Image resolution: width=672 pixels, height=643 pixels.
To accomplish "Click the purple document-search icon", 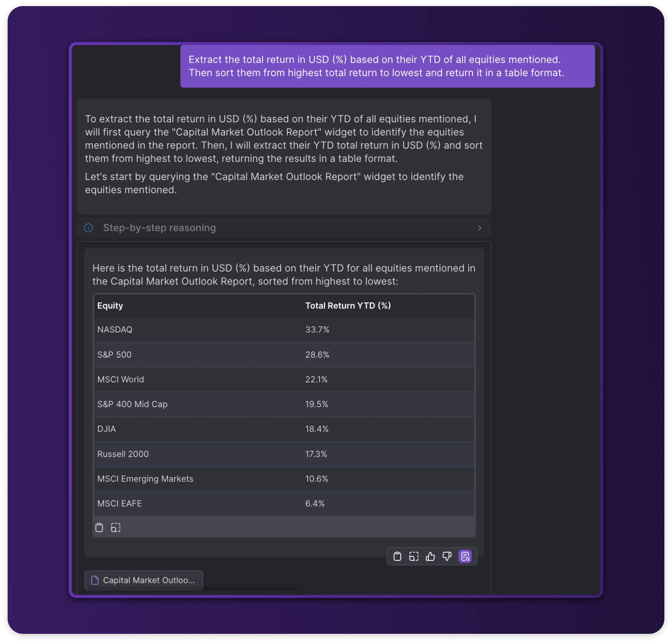I will tap(465, 556).
